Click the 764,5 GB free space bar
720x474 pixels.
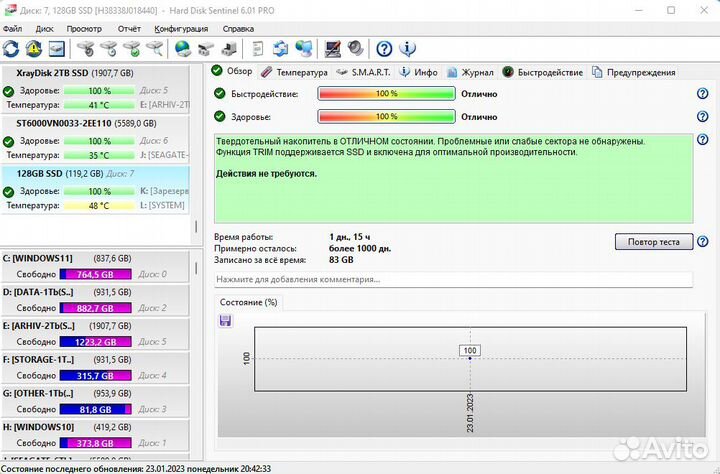point(96,274)
